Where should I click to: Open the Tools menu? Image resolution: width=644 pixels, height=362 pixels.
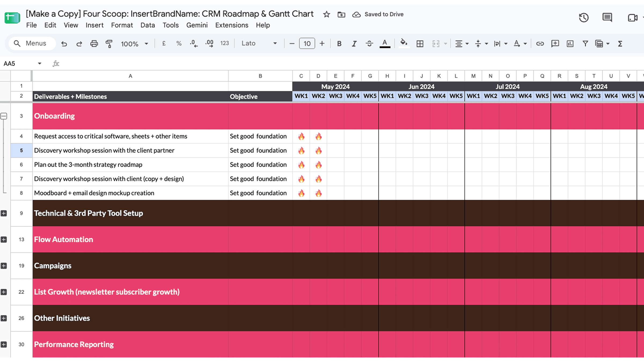coord(170,25)
